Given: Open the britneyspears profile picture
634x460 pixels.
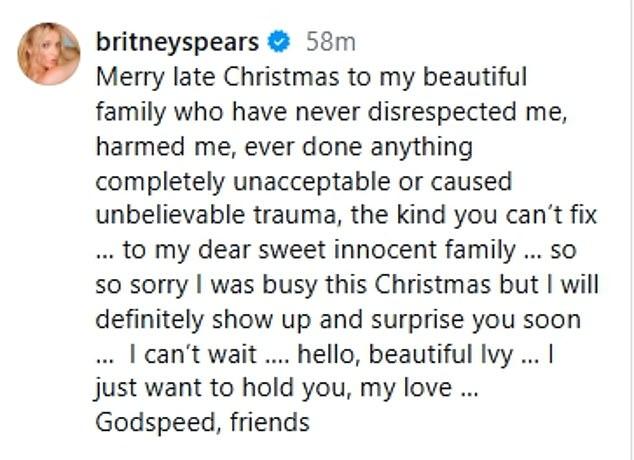Looking at the screenshot, I should (48, 53).
